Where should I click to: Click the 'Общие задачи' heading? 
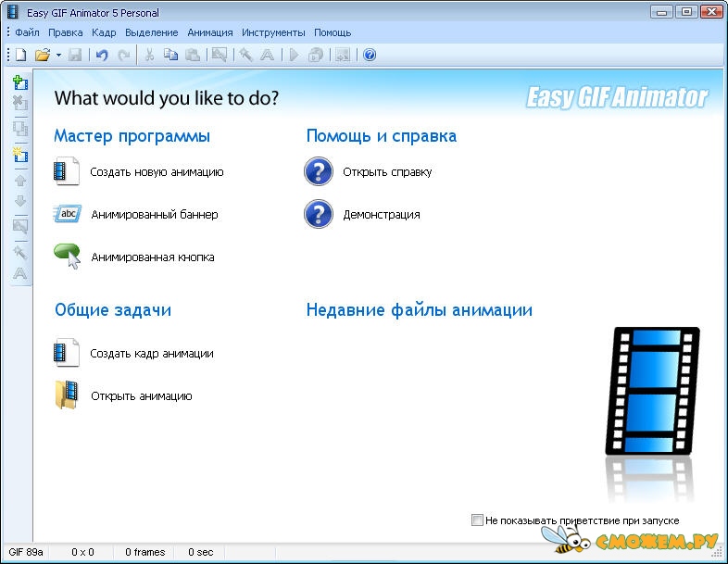(x=113, y=309)
